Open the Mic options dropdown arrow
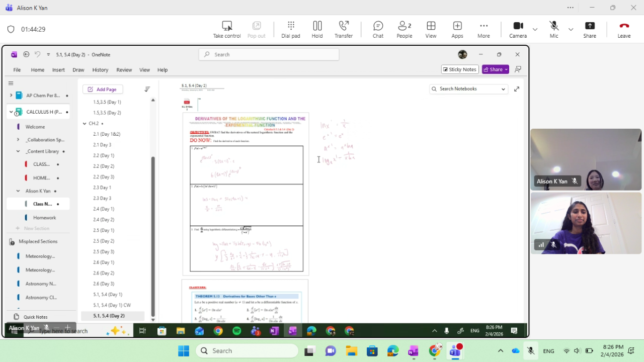Screen dimensions: 644x362 571,29
